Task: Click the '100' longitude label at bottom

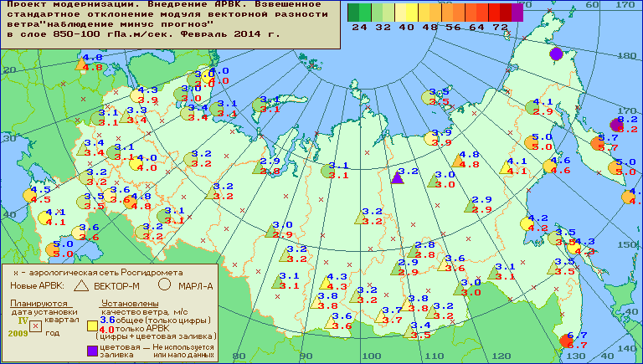Action: point(372,356)
